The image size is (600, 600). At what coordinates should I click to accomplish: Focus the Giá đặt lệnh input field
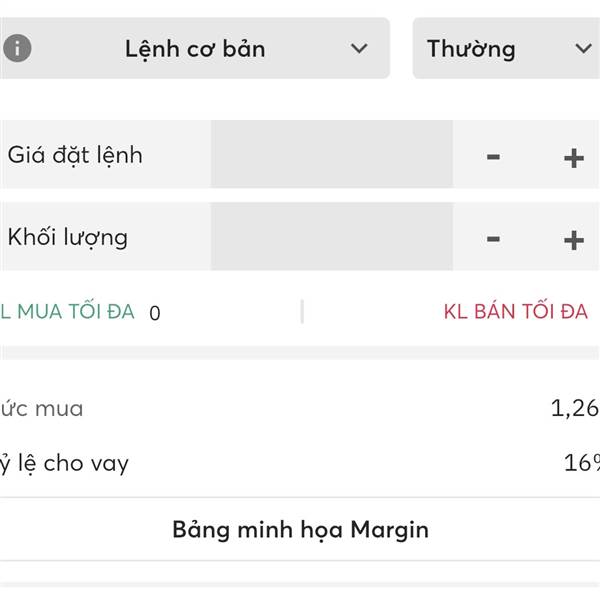pyautogui.click(x=331, y=155)
